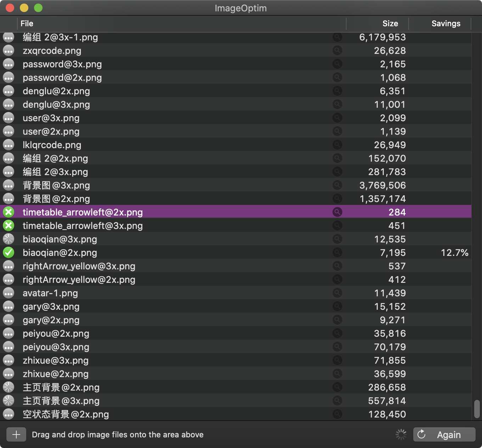
Task: Click the plus icon to add images
Action: coord(16,435)
